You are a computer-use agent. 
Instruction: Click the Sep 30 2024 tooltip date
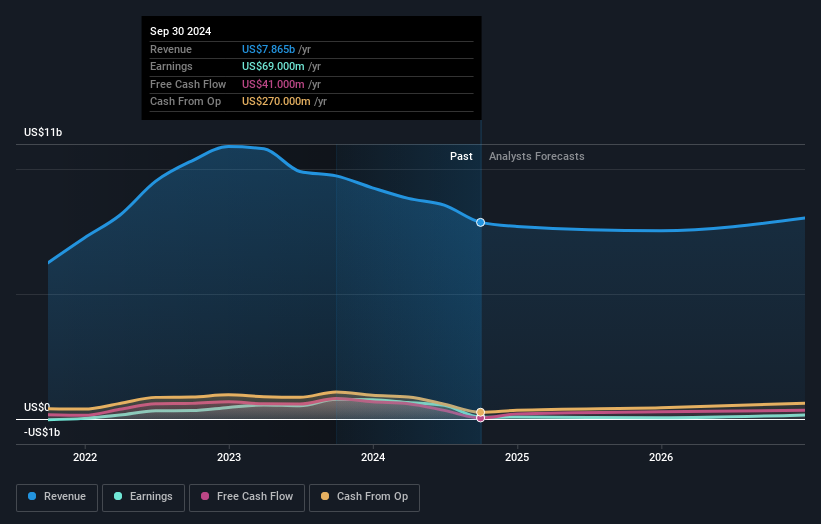181,31
